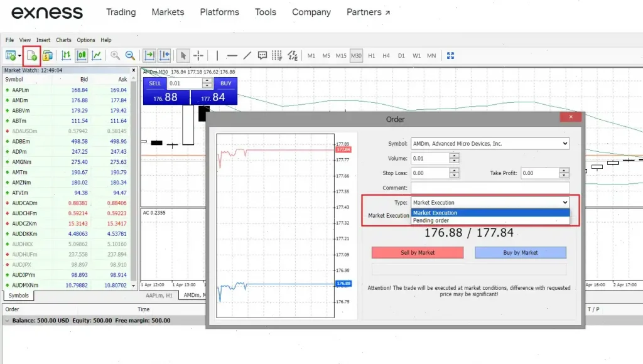
Task: Pick the trendline drawing tool
Action: (x=247, y=55)
